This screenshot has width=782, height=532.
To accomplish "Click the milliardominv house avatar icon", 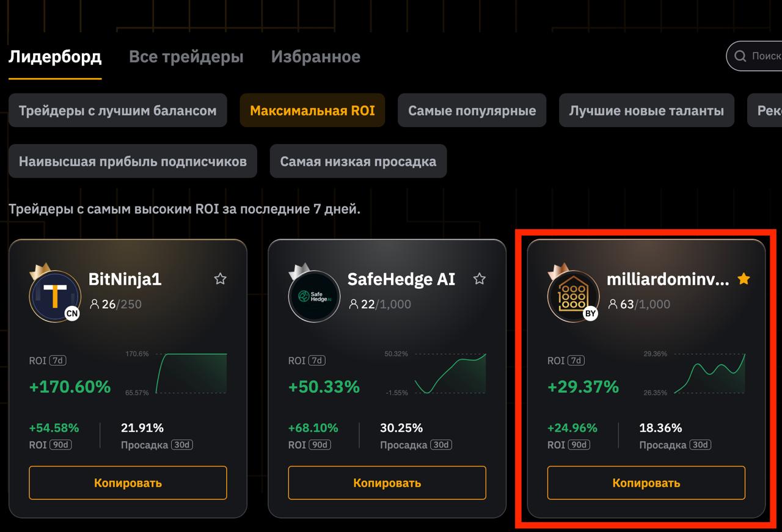I will [573, 296].
